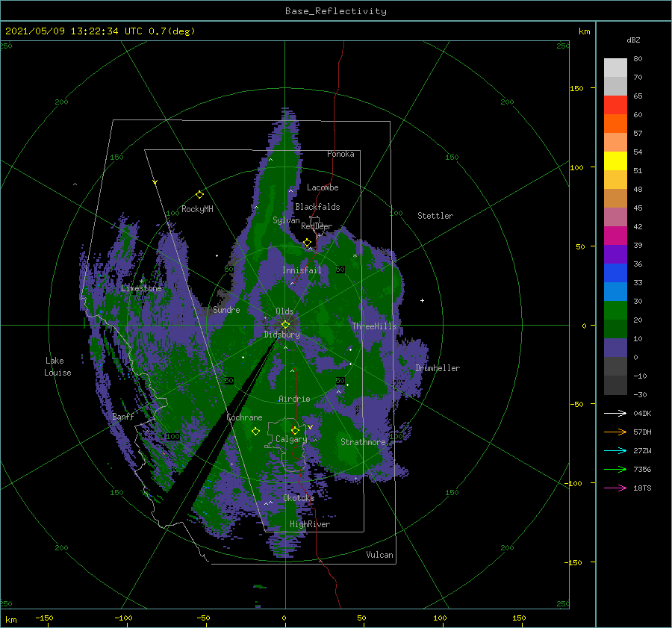Click the Airdrie city label

294,399
